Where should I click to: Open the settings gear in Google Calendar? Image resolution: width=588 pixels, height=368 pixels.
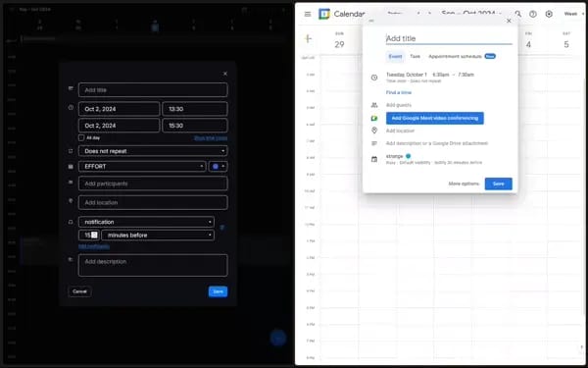click(x=549, y=14)
